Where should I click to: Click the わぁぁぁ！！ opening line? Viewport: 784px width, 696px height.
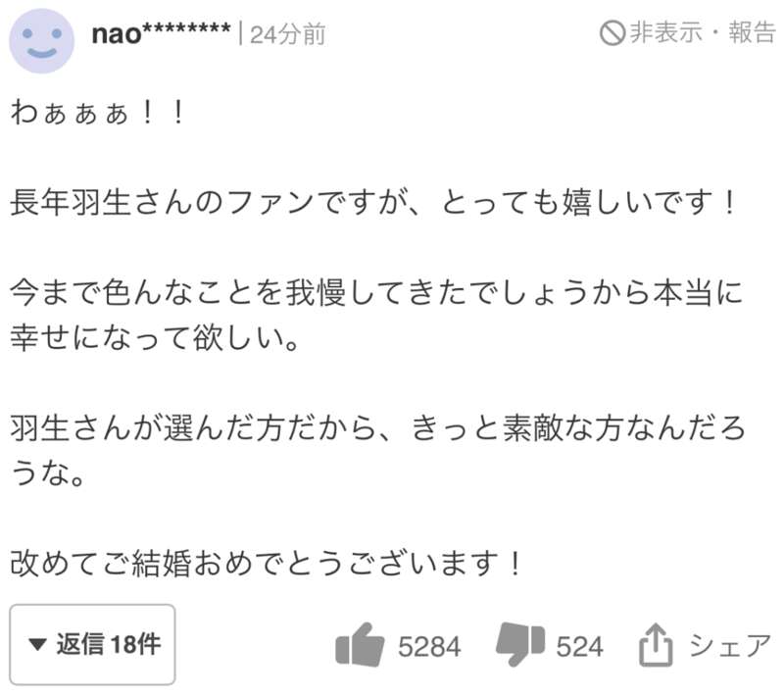tap(97, 116)
